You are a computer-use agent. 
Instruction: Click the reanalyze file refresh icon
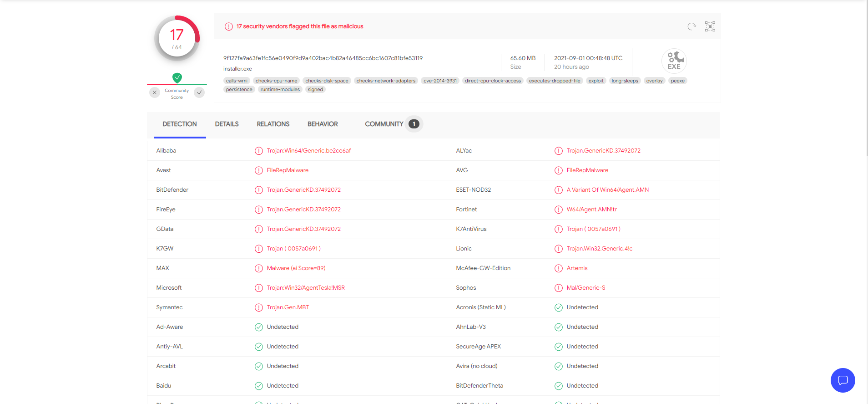coord(691,26)
